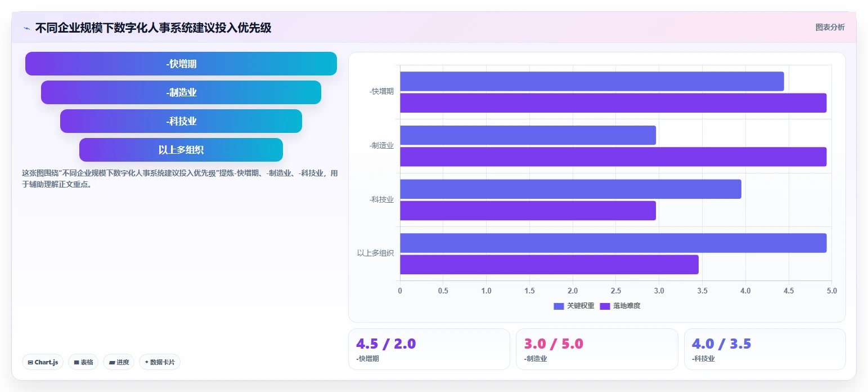
Task: Click the -快增期 y-axis label in chart
Action: 381,91
